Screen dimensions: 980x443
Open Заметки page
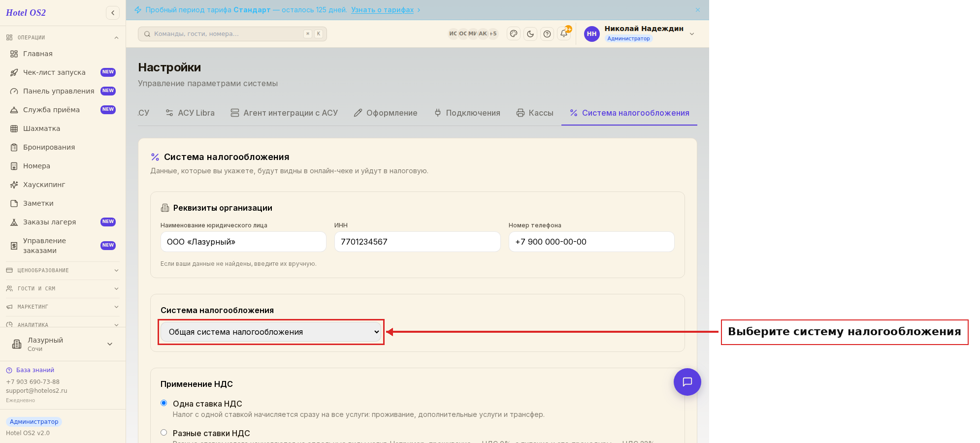coord(63,203)
